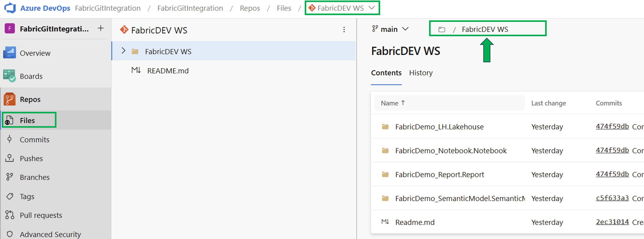Screen dimensions: 644x239
Task: Open the Azure DevOps home link
Action: click(45, 8)
